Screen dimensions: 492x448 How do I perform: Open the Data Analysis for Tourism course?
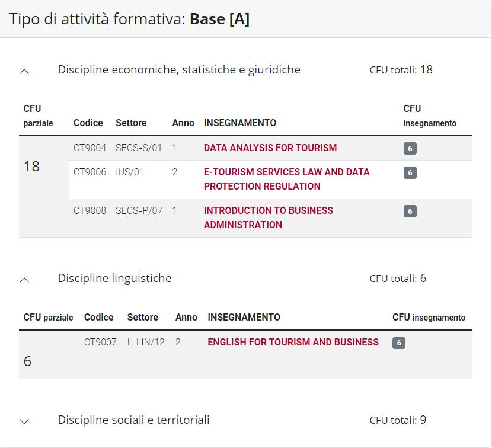[x=270, y=148]
